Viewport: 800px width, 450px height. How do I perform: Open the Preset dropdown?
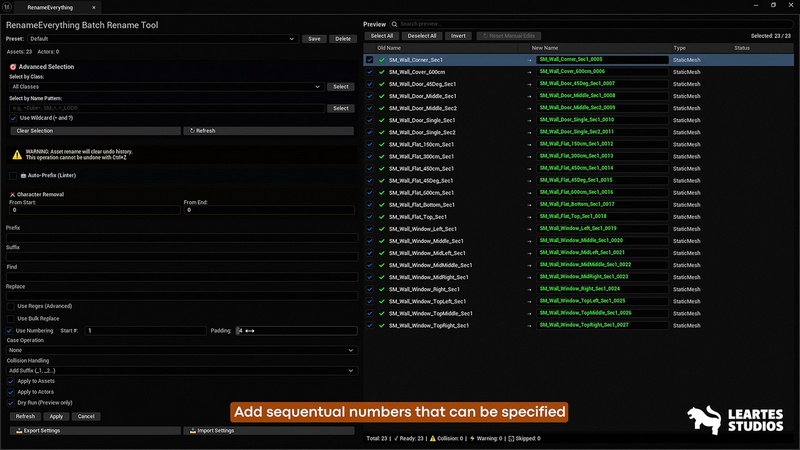tap(164, 39)
